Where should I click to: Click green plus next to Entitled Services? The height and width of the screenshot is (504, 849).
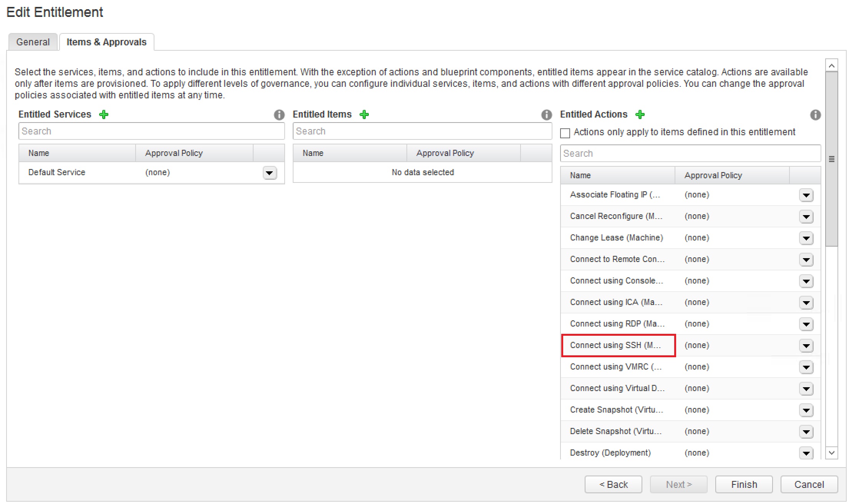(104, 114)
